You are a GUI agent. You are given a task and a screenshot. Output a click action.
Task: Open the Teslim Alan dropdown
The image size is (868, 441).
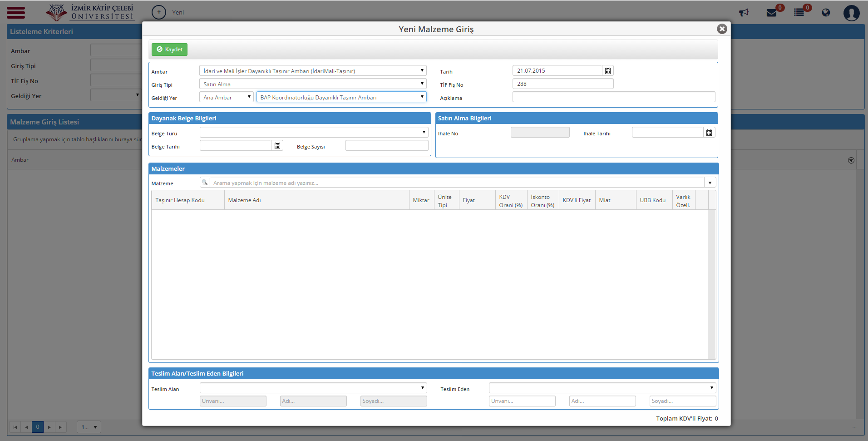coord(313,388)
